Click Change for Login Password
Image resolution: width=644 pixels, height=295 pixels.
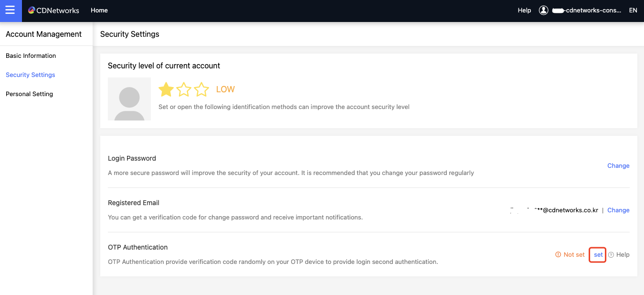coord(618,166)
